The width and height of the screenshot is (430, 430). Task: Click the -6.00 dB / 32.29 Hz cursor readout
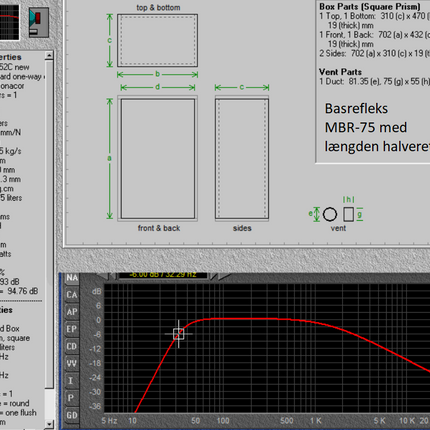click(163, 275)
